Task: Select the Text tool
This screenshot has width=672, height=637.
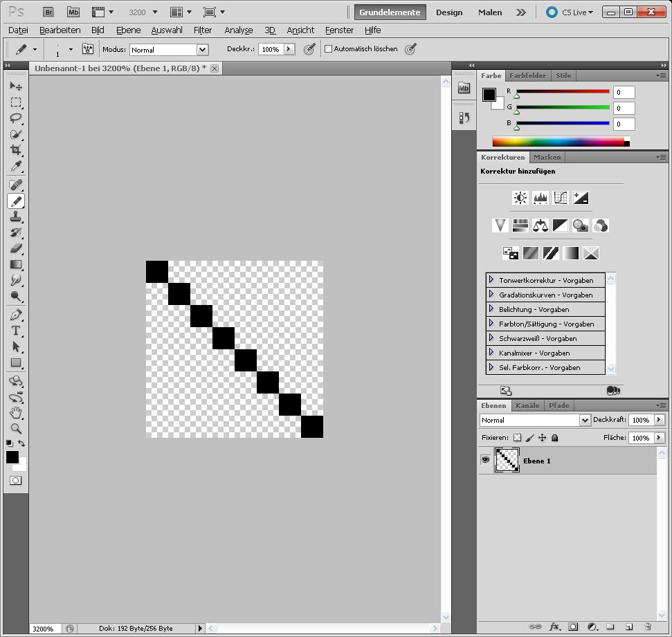Action: tap(16, 331)
